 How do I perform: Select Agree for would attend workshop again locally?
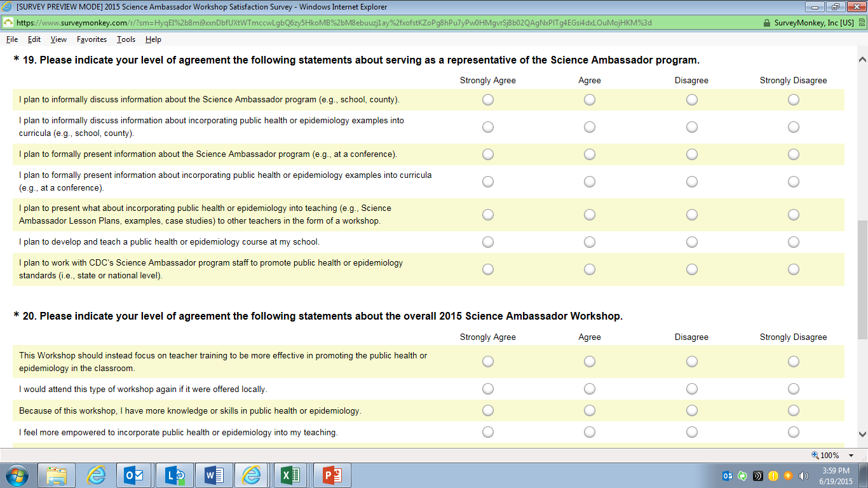(x=590, y=389)
